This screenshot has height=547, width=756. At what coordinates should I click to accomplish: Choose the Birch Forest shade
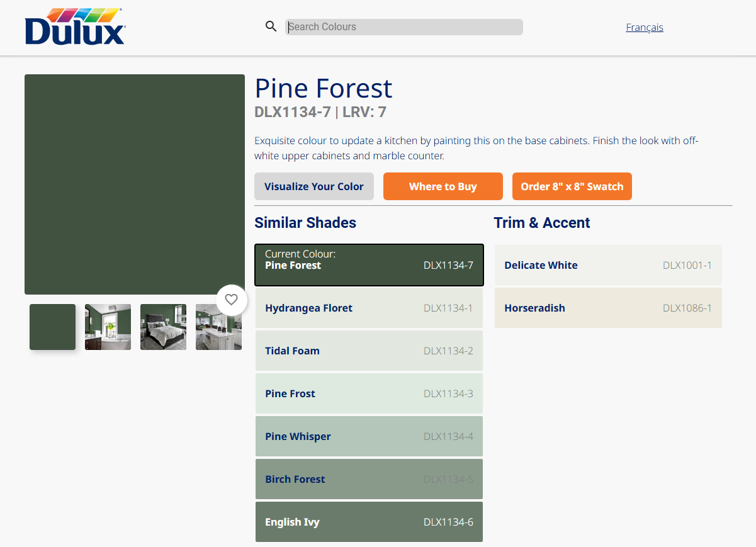[x=369, y=479]
